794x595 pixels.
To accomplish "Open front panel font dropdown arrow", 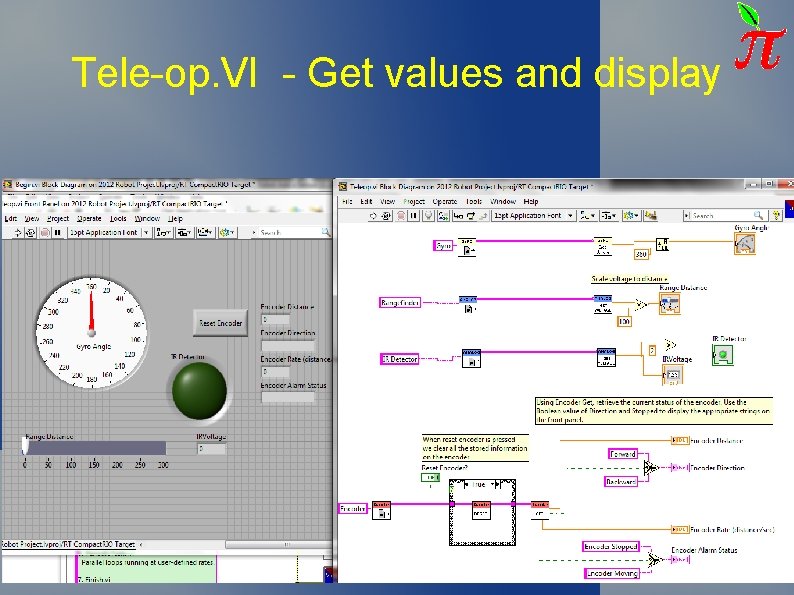I will pyautogui.click(x=146, y=232).
